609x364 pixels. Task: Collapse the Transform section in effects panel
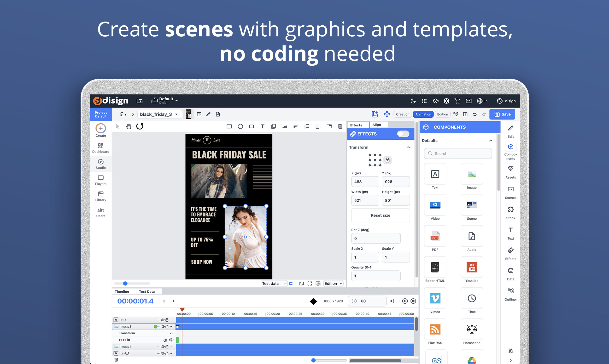pos(409,147)
